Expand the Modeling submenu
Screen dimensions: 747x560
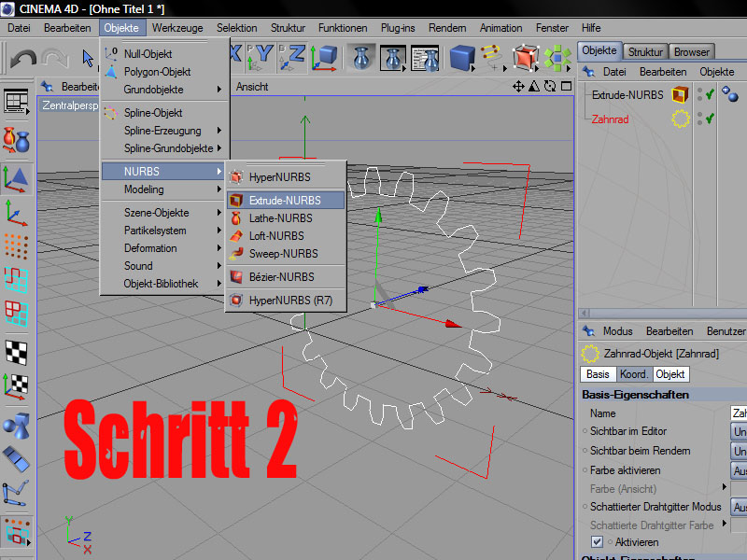pyautogui.click(x=164, y=189)
